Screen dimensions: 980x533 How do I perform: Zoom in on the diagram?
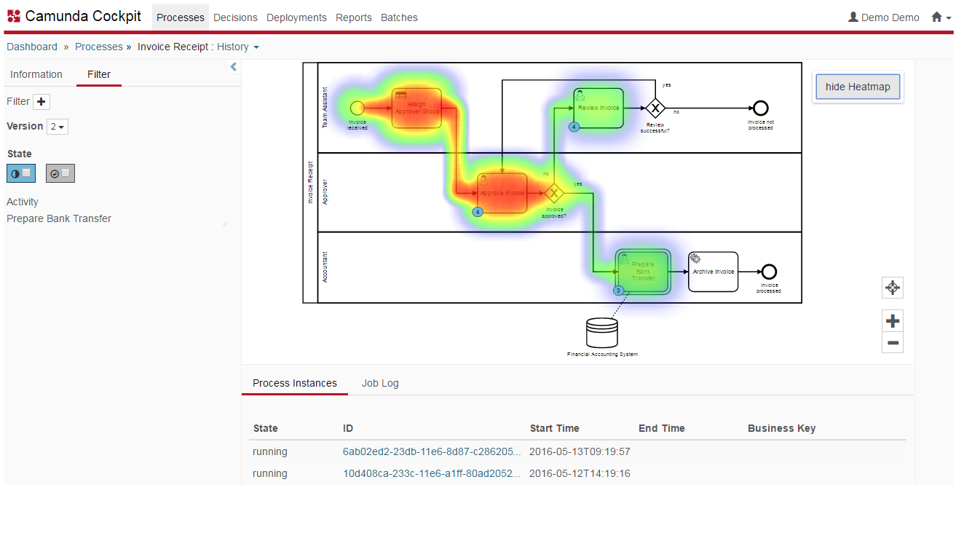point(893,321)
